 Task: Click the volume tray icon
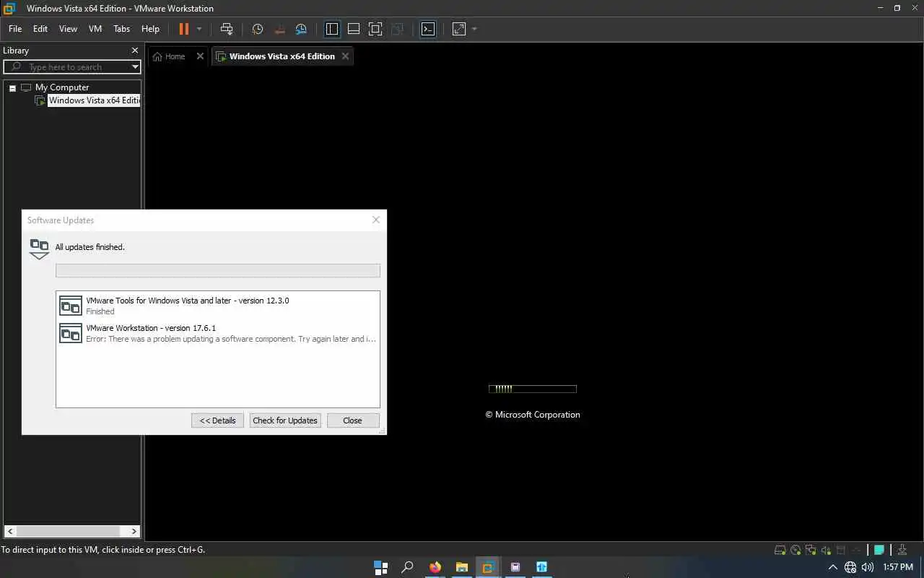click(867, 568)
